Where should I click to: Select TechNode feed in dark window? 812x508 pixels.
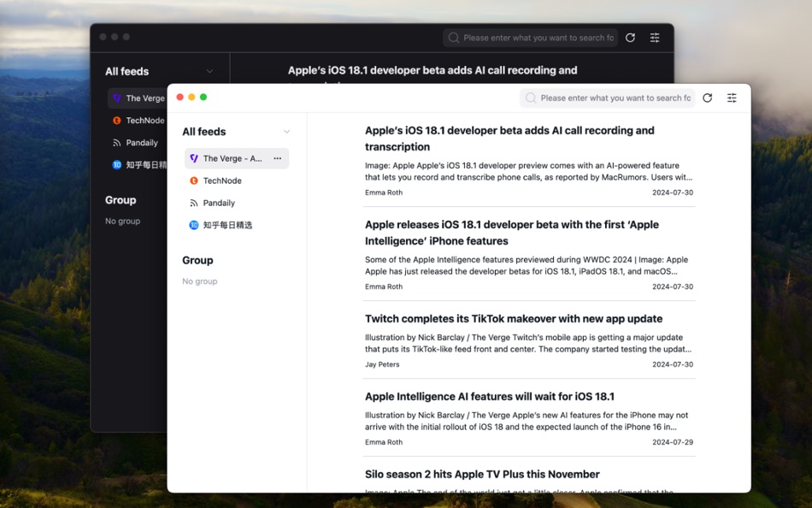pyautogui.click(x=138, y=121)
